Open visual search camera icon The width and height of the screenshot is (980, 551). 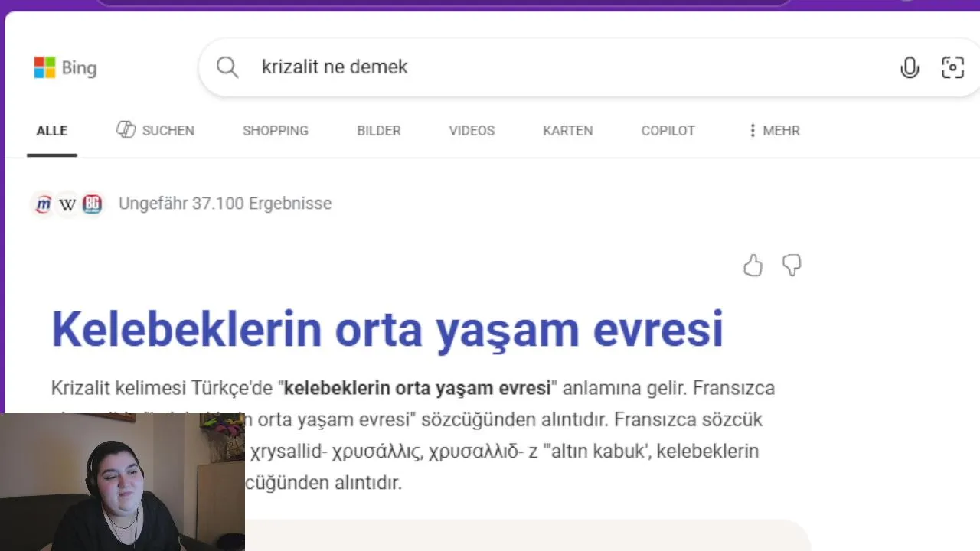952,67
